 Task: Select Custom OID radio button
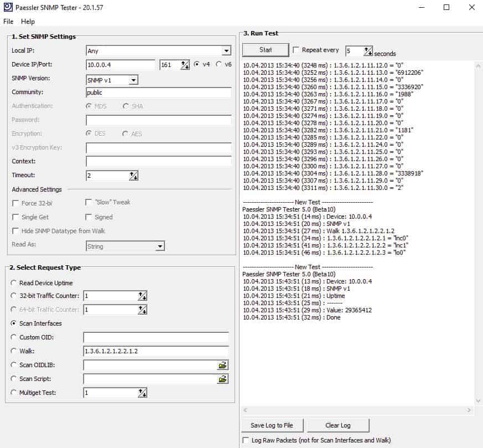[x=13, y=337]
